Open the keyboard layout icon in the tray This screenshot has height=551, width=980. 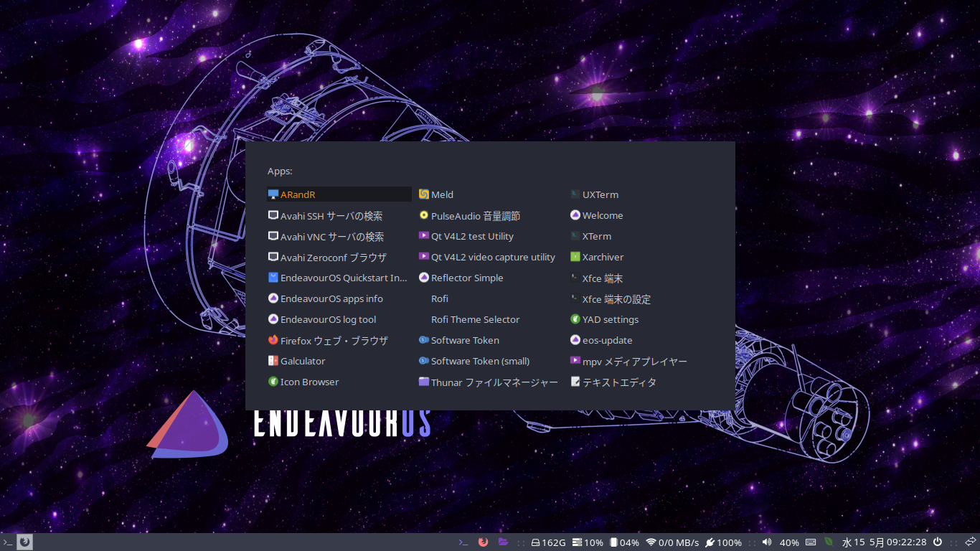pyautogui.click(x=811, y=542)
